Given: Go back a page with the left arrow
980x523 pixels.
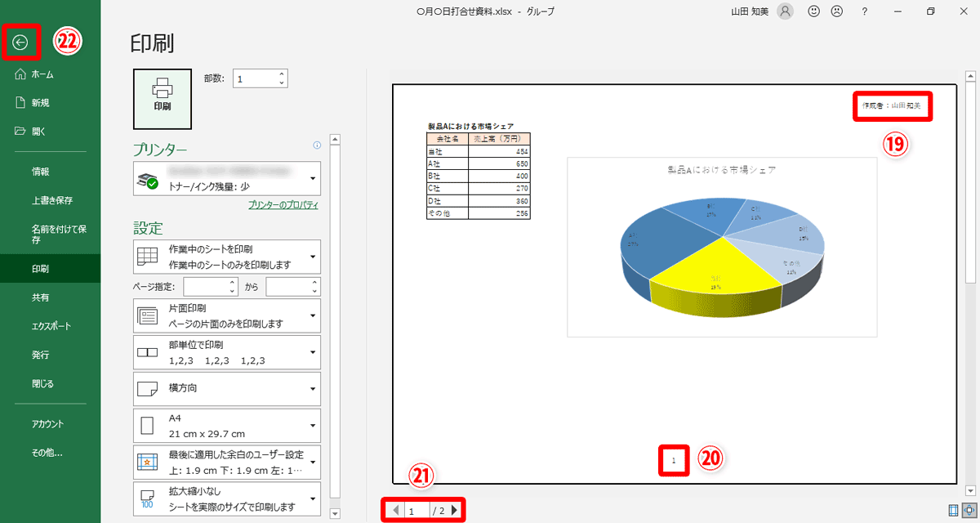Looking at the screenshot, I should pyautogui.click(x=396, y=510).
